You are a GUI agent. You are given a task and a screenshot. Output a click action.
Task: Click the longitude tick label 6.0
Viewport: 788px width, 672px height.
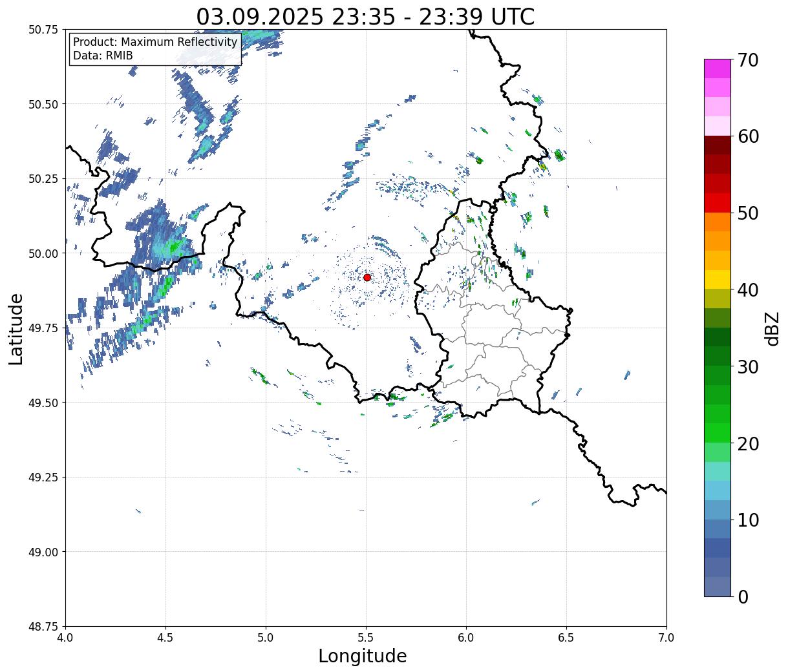[x=466, y=638]
